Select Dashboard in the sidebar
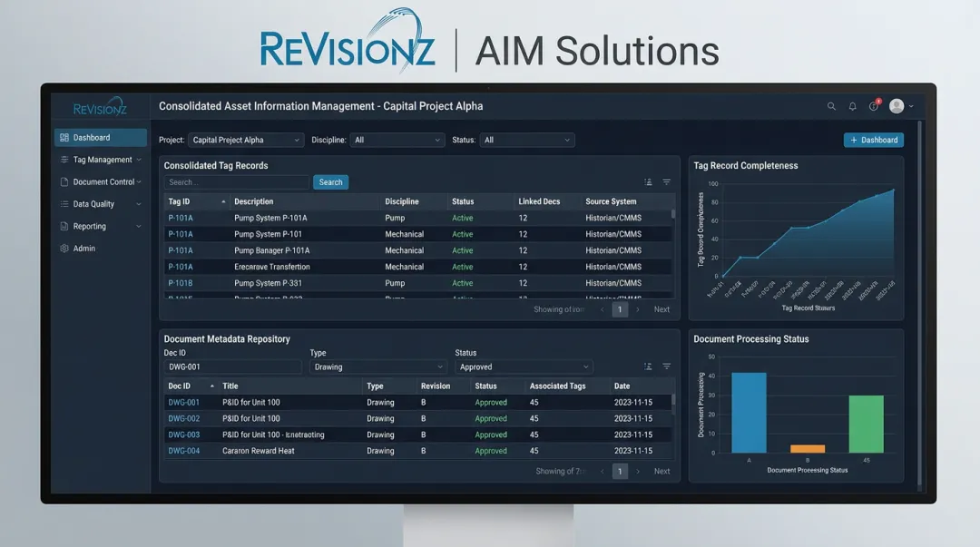Screen dimensions: 980x547 [x=101, y=138]
